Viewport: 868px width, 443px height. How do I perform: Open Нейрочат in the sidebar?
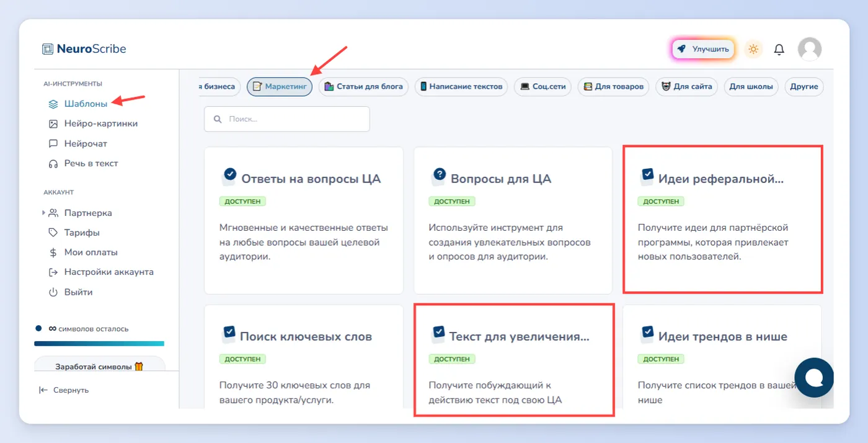[x=78, y=143]
